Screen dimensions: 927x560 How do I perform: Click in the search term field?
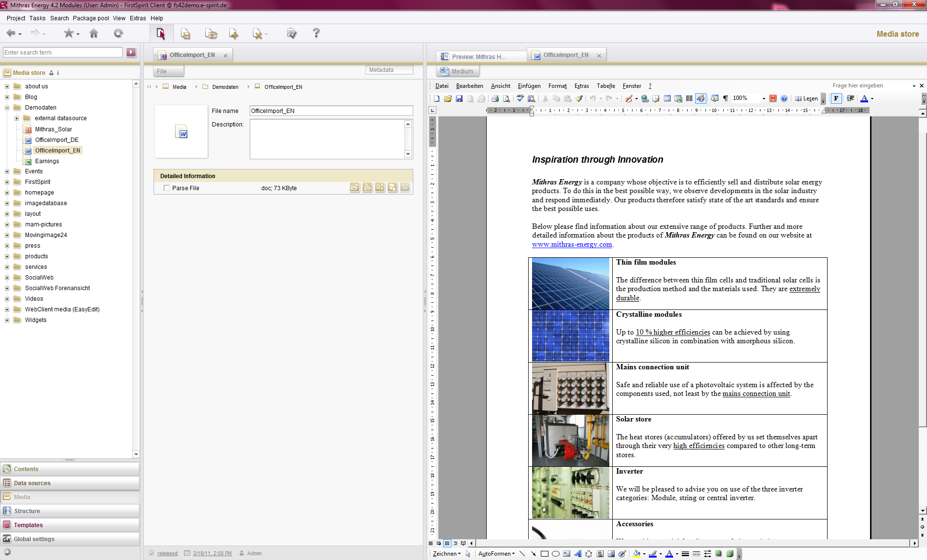pyautogui.click(x=63, y=52)
